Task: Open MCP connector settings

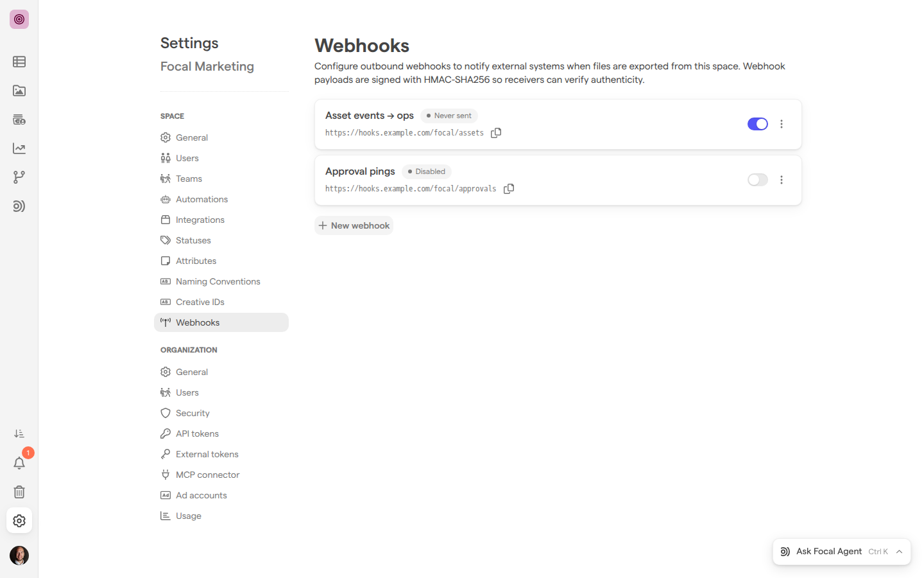Action: click(221, 475)
